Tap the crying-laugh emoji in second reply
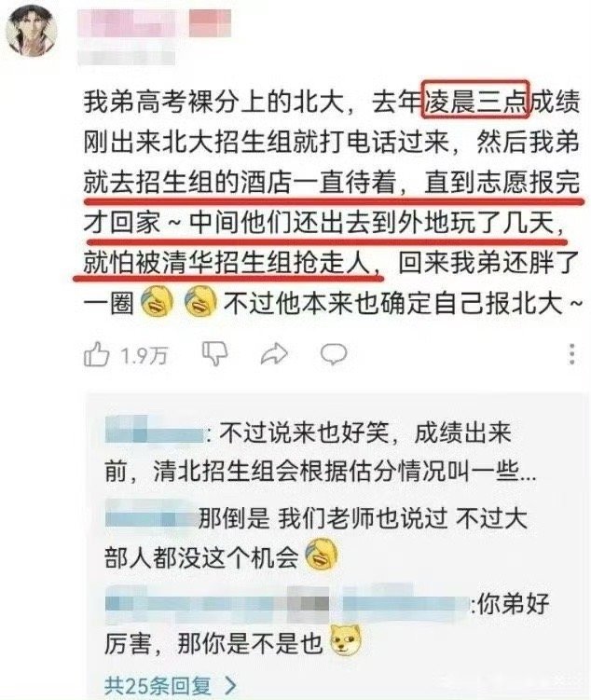The image size is (591, 700). (x=321, y=554)
